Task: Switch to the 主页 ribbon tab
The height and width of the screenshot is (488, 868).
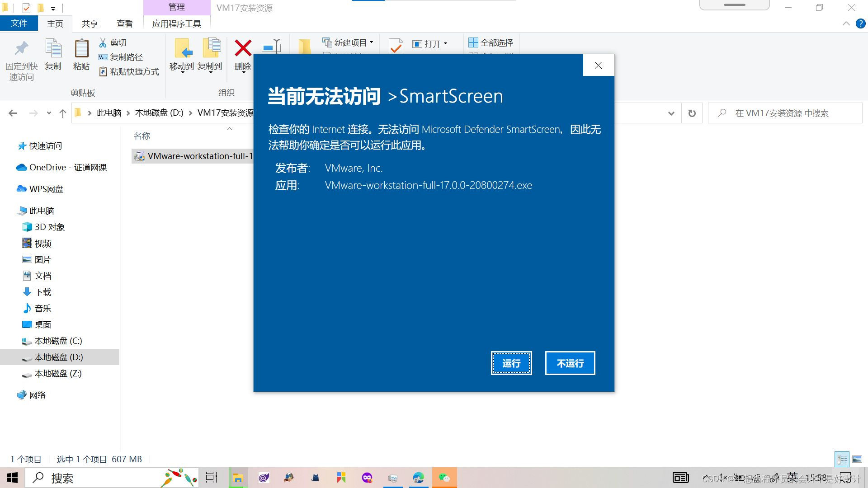Action: point(55,23)
